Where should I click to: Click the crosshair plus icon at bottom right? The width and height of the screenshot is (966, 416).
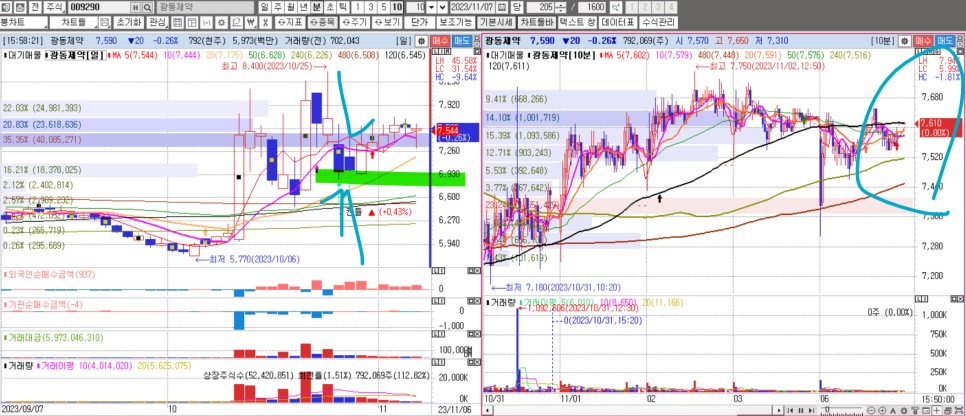click(936, 410)
